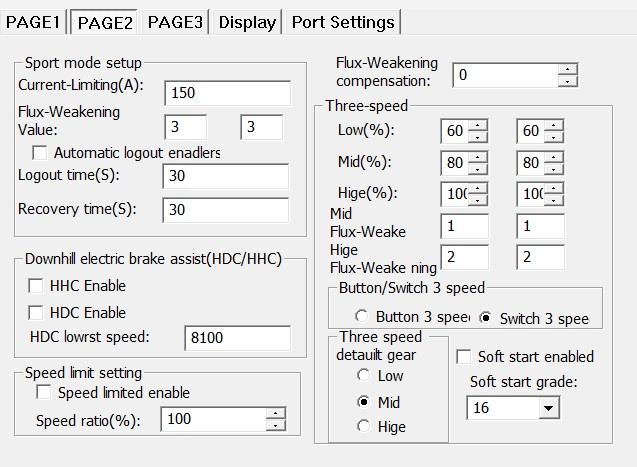Turn on Soft start enabled
This screenshot has height=467, width=637.
464,357
